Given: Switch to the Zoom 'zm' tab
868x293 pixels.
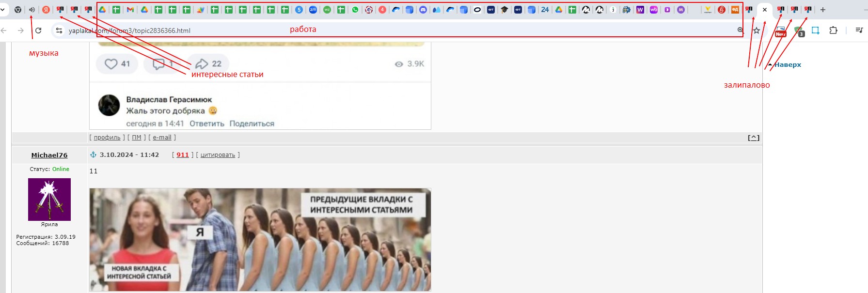Looking at the screenshot, I should (313, 10).
